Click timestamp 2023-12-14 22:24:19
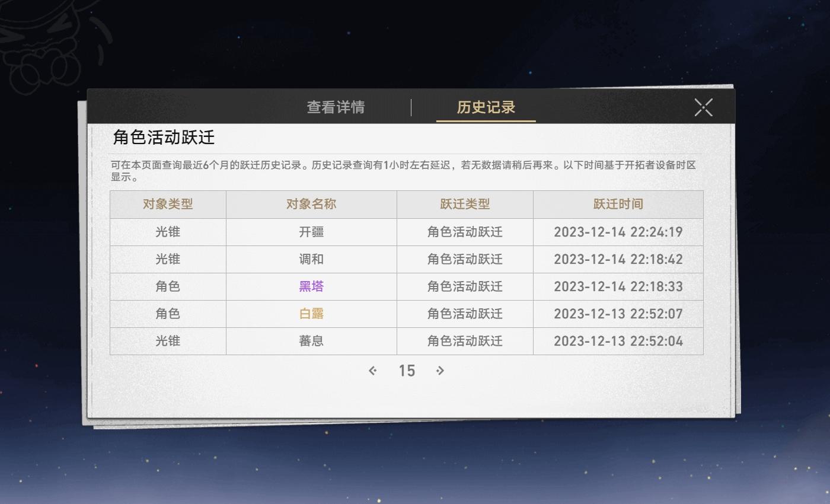Image resolution: width=830 pixels, height=504 pixels. (618, 232)
